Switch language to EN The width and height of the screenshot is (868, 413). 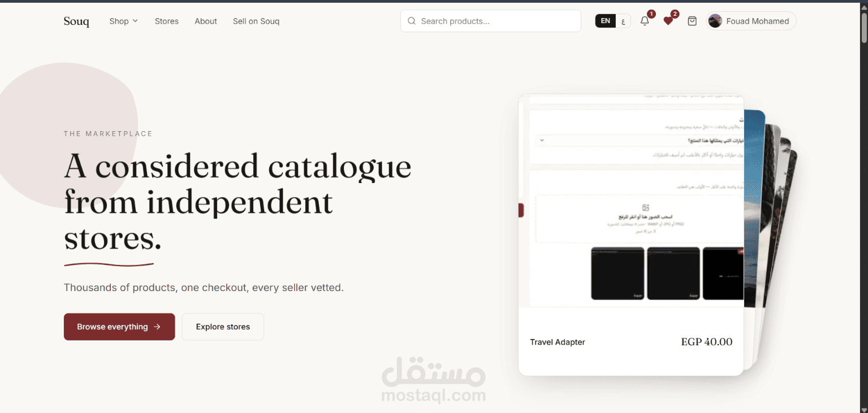point(606,21)
